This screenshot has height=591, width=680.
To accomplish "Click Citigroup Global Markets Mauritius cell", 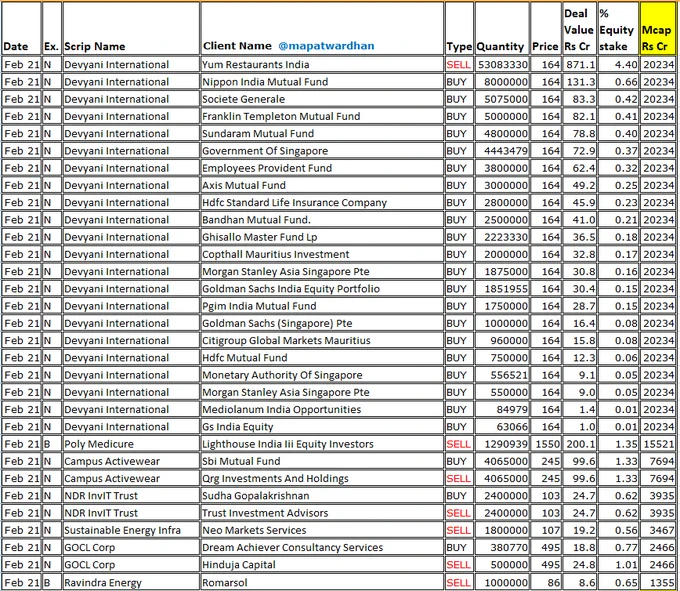I will 322,341.
